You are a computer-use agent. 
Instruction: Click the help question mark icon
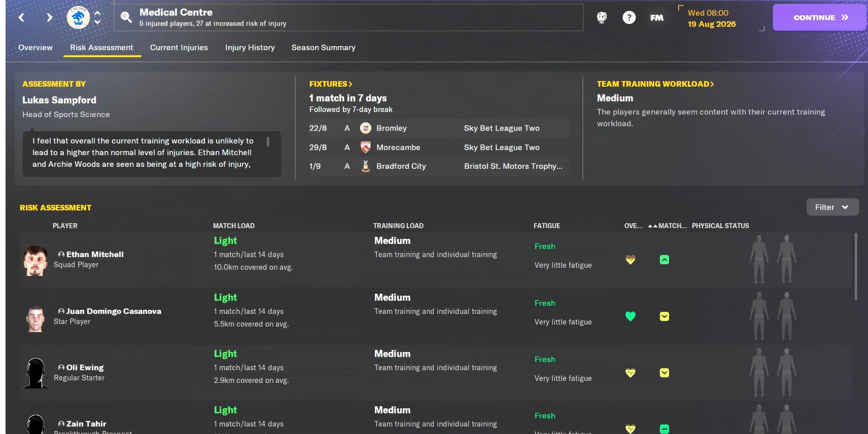tap(629, 17)
